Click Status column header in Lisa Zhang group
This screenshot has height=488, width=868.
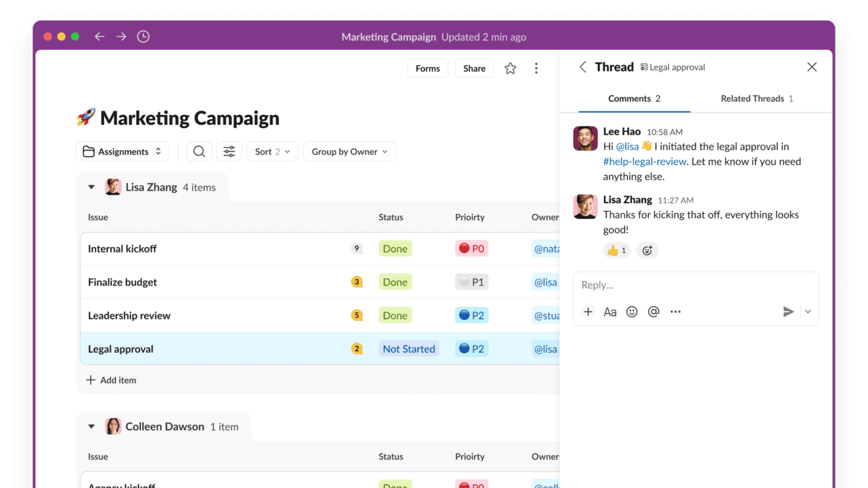point(391,217)
